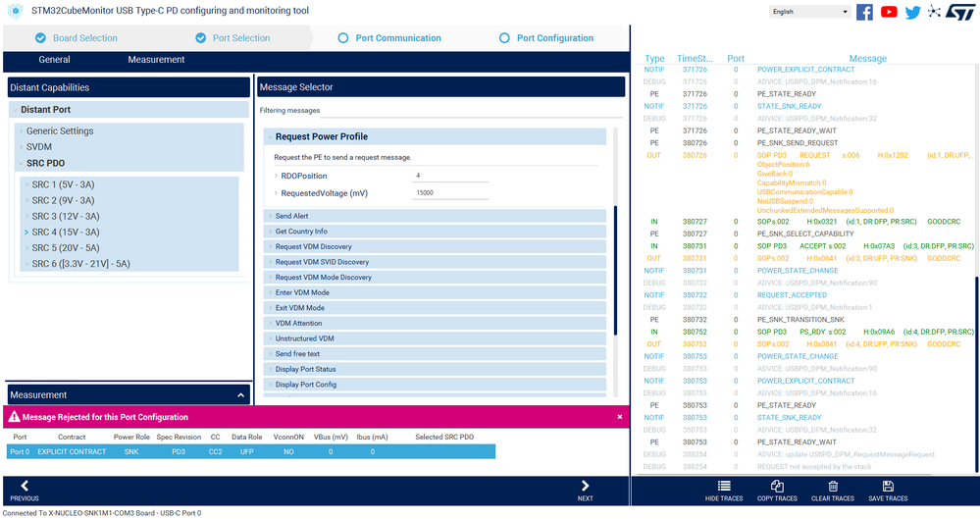Click the Save Traces floppy icon
This screenshot has width=980, height=519.
pos(888,486)
